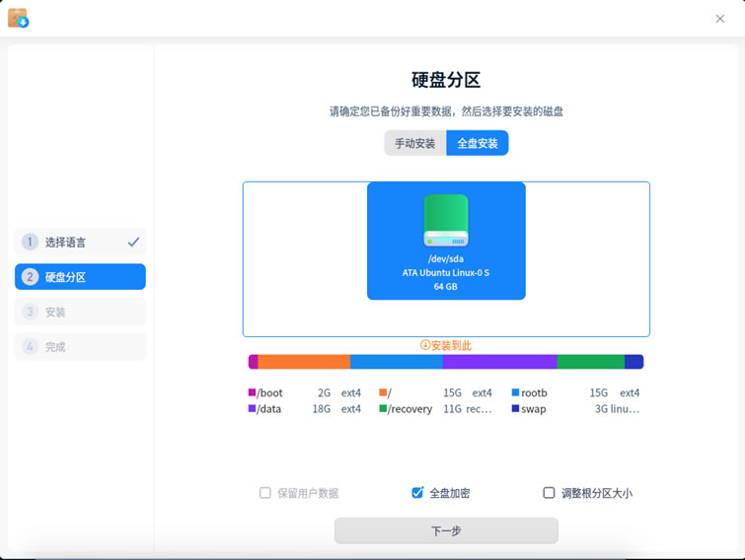Click the dark blue swap legend swatch

click(x=515, y=408)
